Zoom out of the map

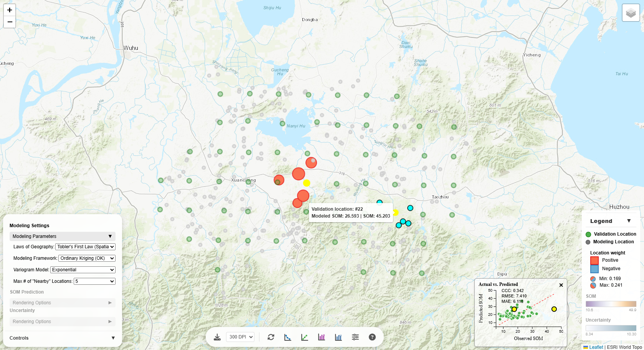[10, 22]
